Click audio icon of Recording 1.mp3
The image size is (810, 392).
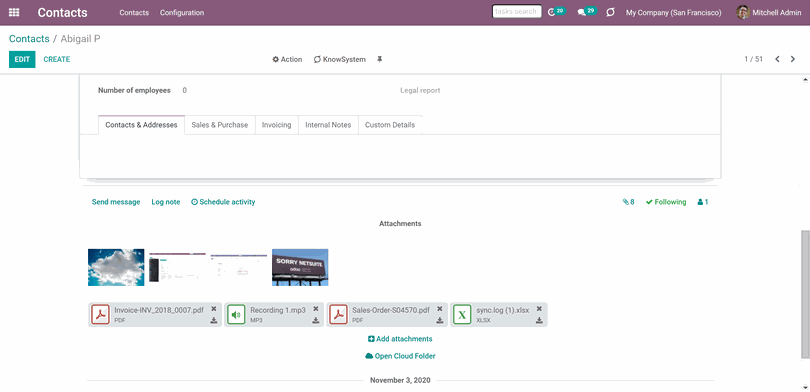point(236,315)
